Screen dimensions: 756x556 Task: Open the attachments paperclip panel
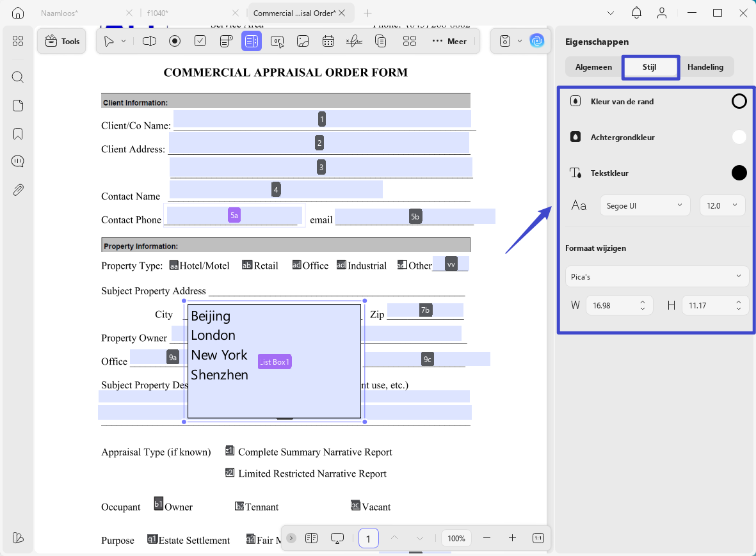[18, 190]
